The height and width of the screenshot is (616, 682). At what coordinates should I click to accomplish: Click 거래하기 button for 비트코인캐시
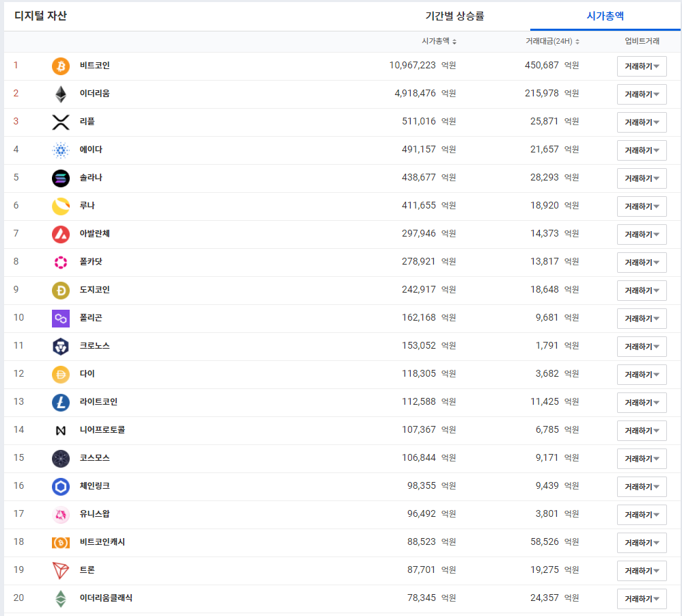click(x=642, y=543)
